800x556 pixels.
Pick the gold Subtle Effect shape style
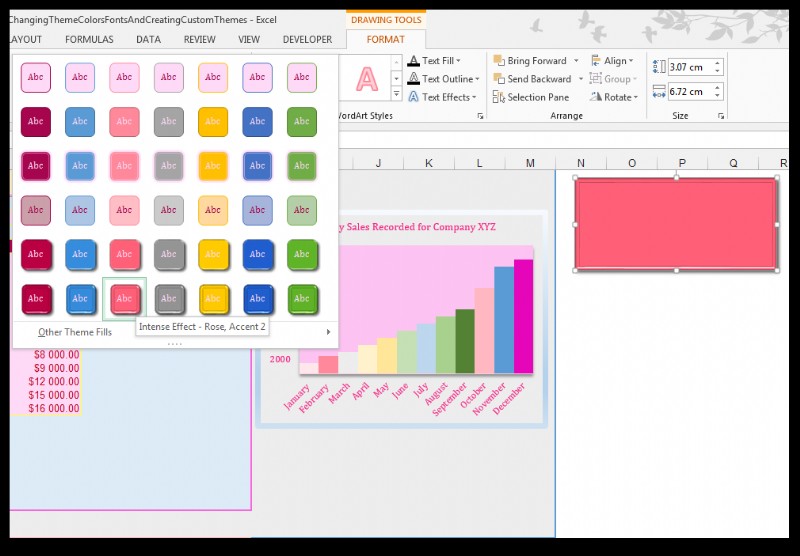(x=213, y=210)
